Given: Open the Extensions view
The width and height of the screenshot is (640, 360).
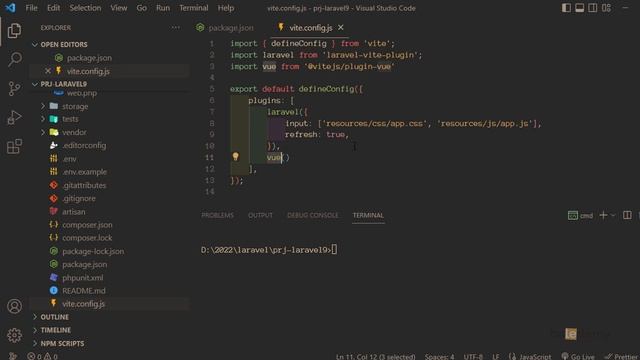Looking at the screenshot, I should coord(14,146).
